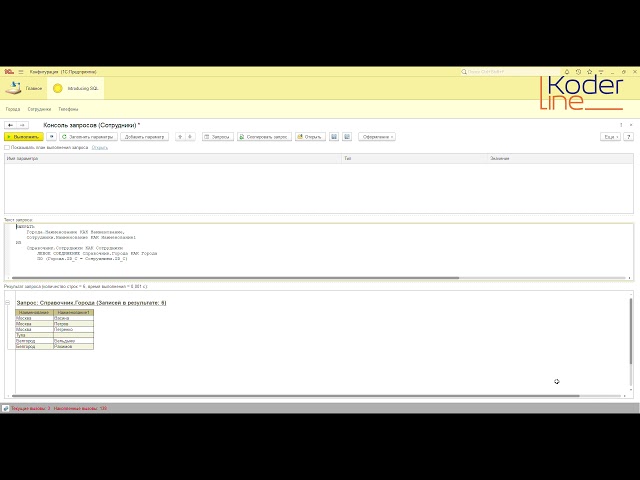Image resolution: width=640 pixels, height=480 pixels.
Task: Select the Тула cell in results
Action: [34, 335]
